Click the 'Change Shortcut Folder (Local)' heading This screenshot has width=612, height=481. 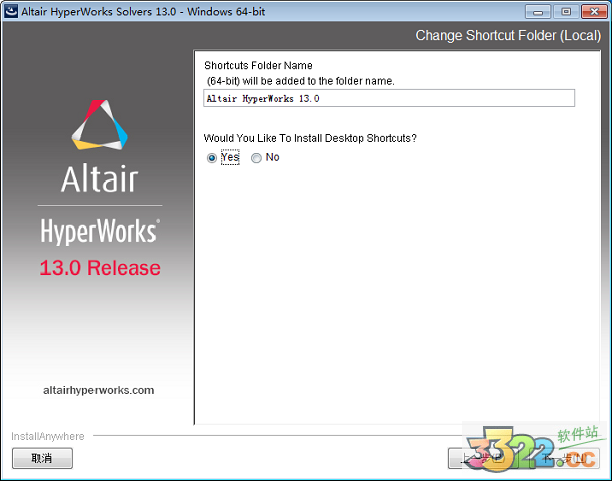(508, 36)
